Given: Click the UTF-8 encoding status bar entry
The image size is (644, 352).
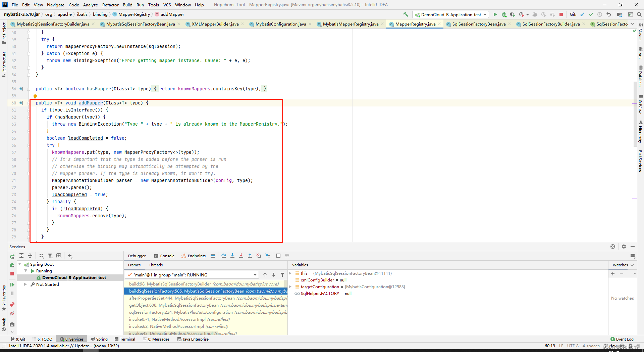Looking at the screenshot, I should (573, 346).
